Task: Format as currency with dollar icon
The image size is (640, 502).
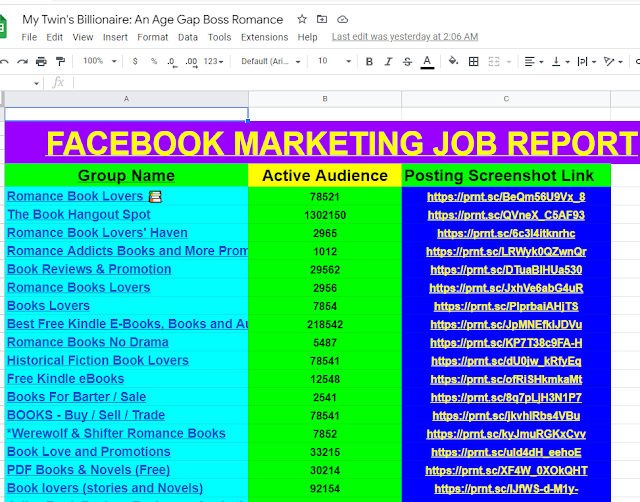Action: click(x=135, y=61)
